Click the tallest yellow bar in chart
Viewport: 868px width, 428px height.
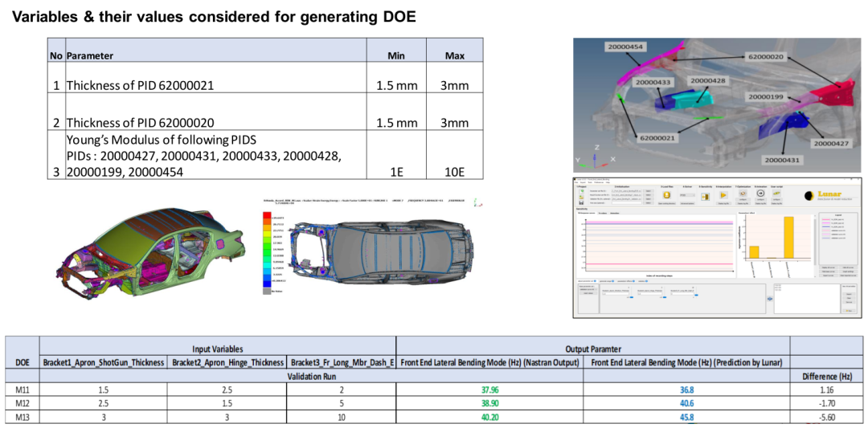[x=789, y=237]
